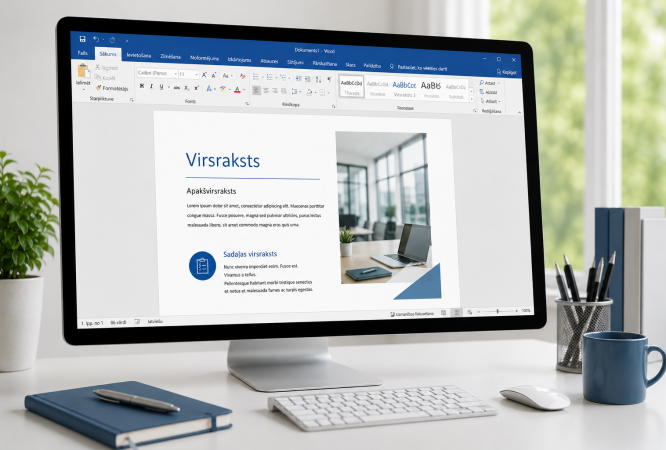The width and height of the screenshot is (666, 450).
Task: Click the Kopīgot share button
Action: point(506,72)
